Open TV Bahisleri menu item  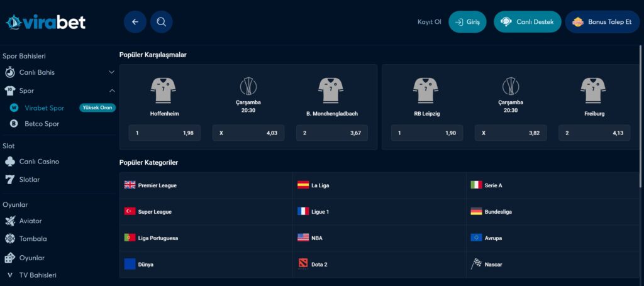[x=38, y=275]
